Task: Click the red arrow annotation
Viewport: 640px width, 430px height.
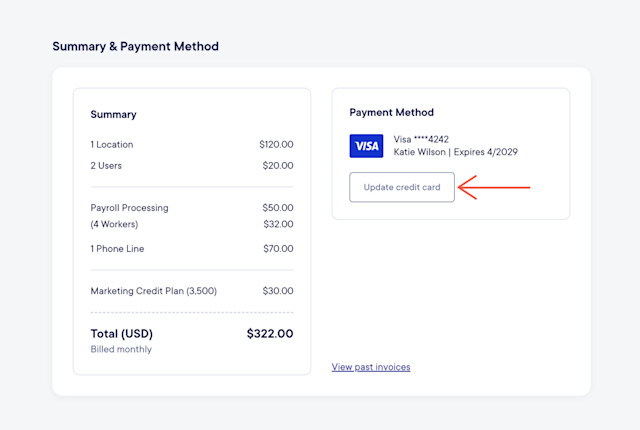Action: click(494, 187)
